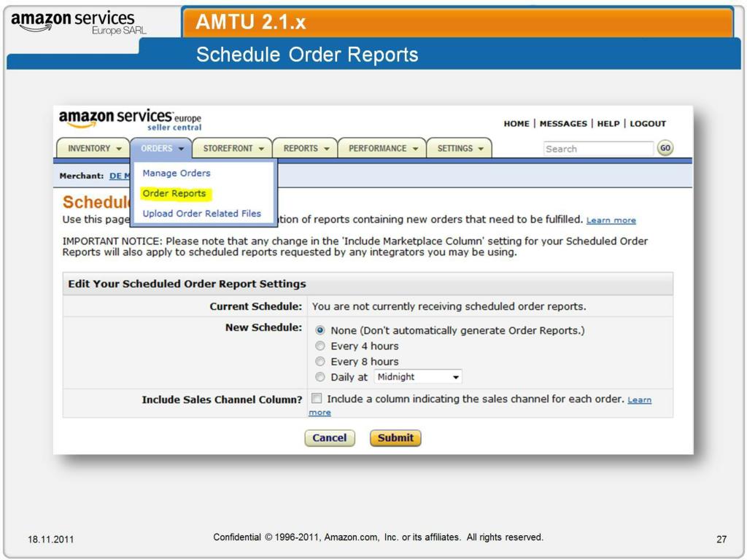Click the Amazon Services Europe SARL slide logo
747x560 pixels.
(78, 23)
